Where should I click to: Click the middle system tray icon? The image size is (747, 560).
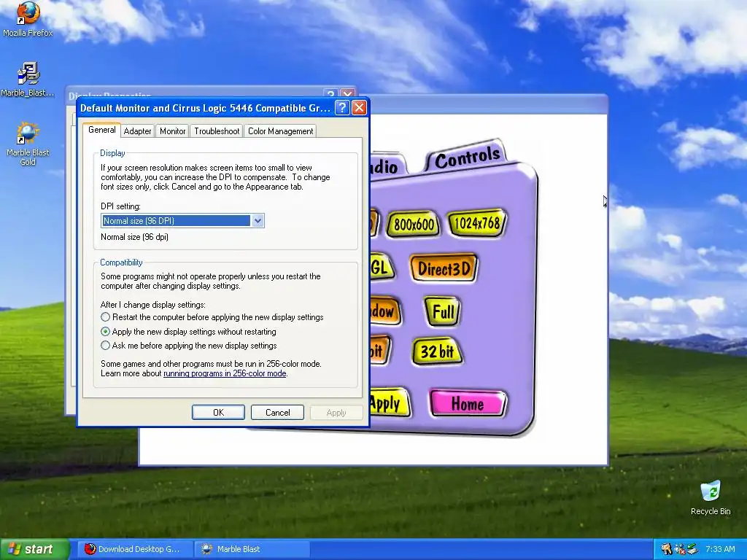(x=679, y=549)
